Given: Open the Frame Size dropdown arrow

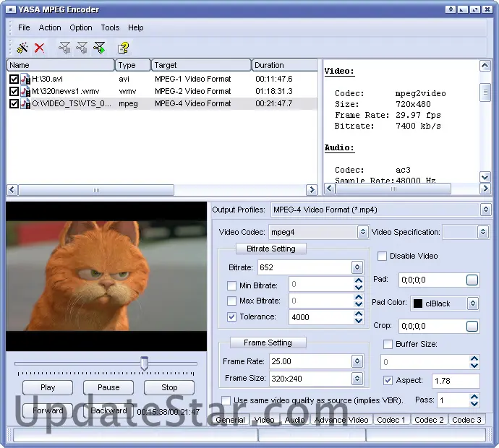Looking at the screenshot, I should 357,379.
